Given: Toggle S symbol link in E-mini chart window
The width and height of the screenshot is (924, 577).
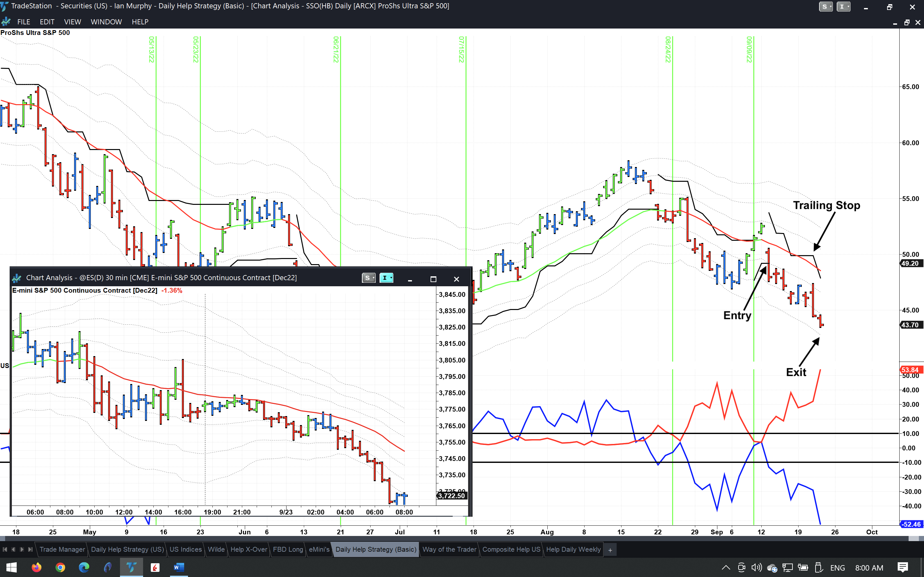Looking at the screenshot, I should [368, 278].
